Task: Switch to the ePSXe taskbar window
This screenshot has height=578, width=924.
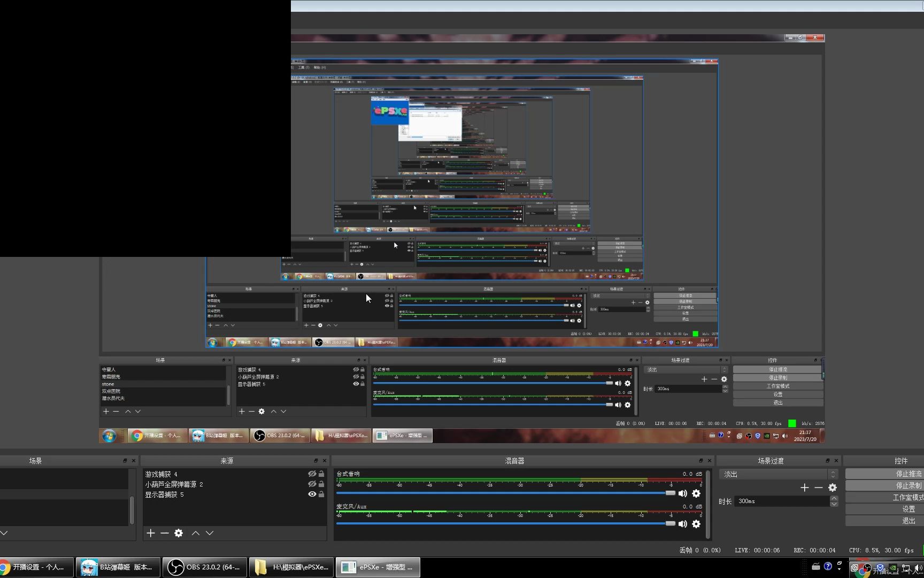Action: pos(378,567)
